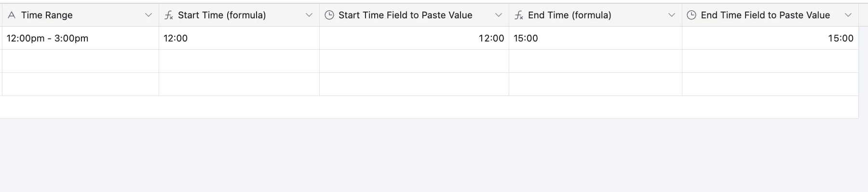868x192 pixels.
Task: Select the End Time (formula) header label
Action: [x=570, y=15]
